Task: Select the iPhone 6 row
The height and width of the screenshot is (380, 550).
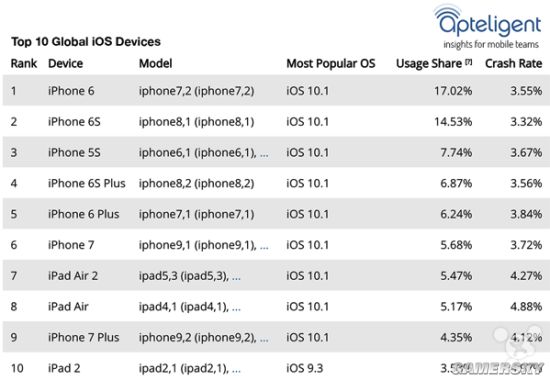Action: [274, 91]
